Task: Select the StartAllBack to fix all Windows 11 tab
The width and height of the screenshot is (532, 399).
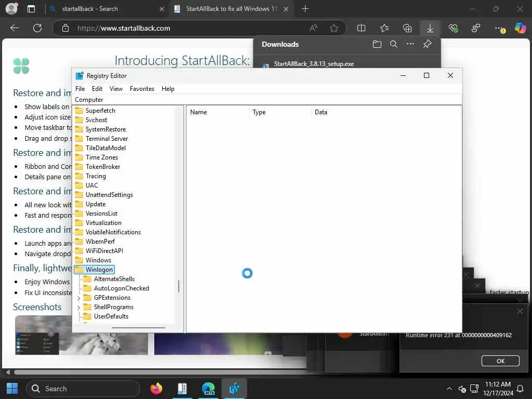Action: [232, 9]
